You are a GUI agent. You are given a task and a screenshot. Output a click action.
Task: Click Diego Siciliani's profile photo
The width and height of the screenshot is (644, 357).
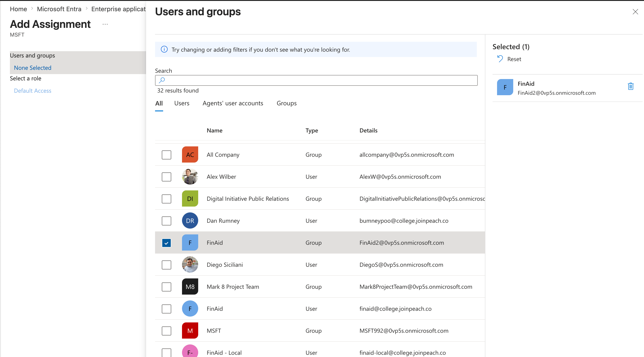(x=190, y=264)
